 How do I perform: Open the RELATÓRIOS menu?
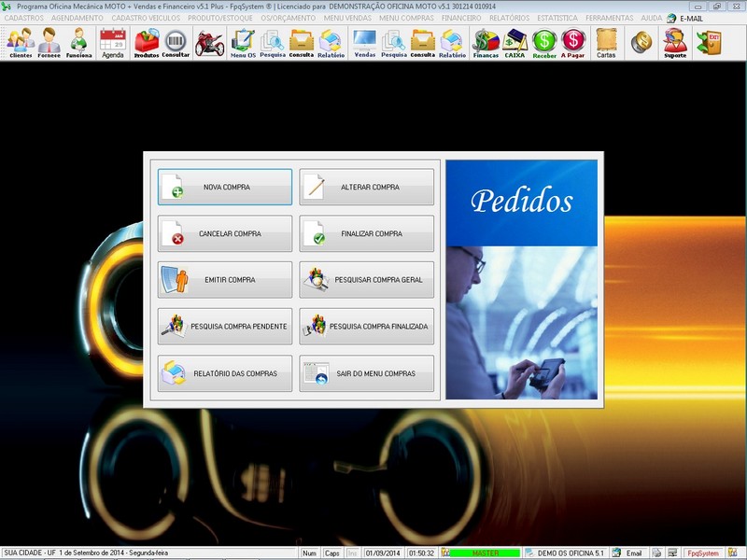click(x=509, y=18)
